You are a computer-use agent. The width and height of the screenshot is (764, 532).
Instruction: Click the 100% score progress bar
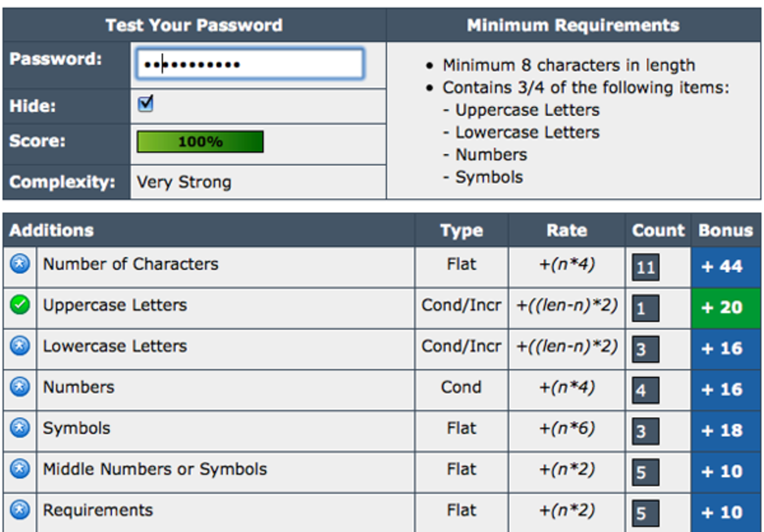click(x=200, y=142)
